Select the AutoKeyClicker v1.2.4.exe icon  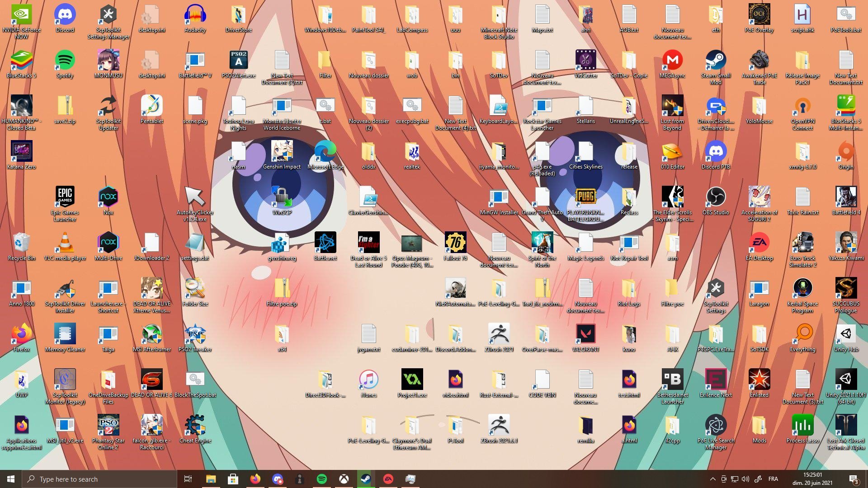coord(195,204)
